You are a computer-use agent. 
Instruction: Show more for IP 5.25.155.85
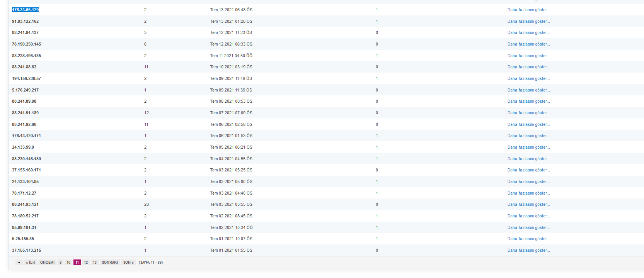(x=528, y=239)
